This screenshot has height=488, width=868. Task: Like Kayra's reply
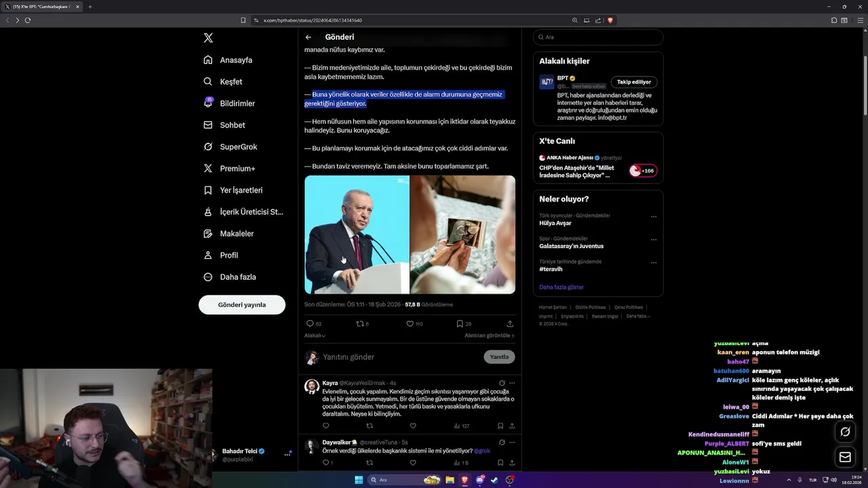(x=413, y=426)
